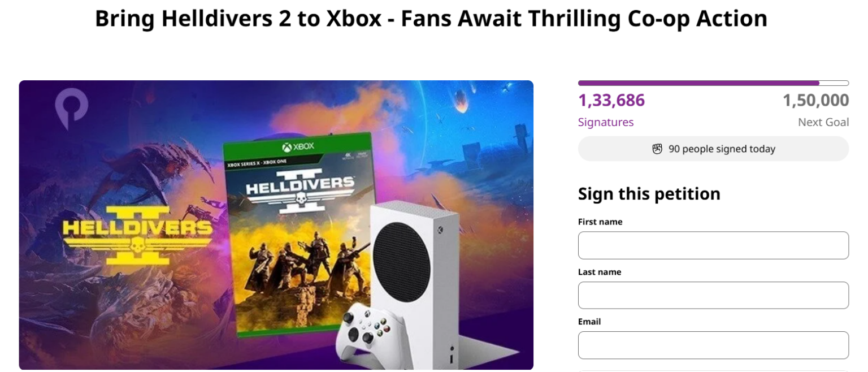Click the partially visible field below Email

713,370
